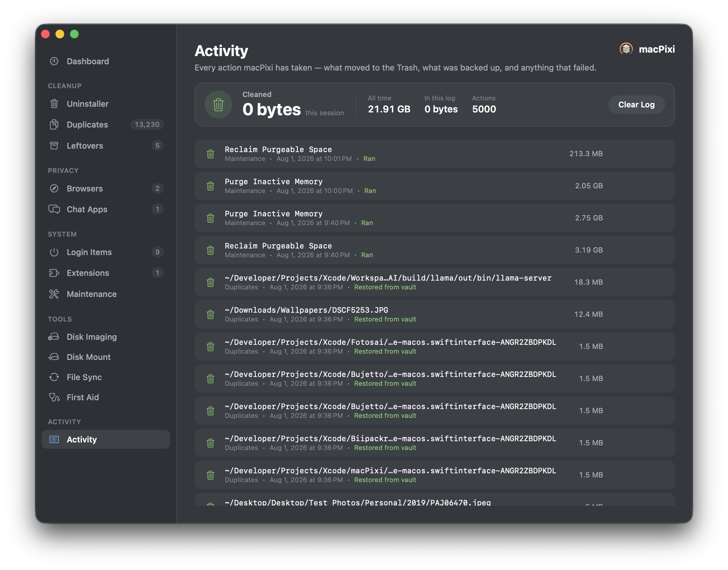
Task: Click trash icon for macPixi swiftinterface entry
Action: (211, 475)
